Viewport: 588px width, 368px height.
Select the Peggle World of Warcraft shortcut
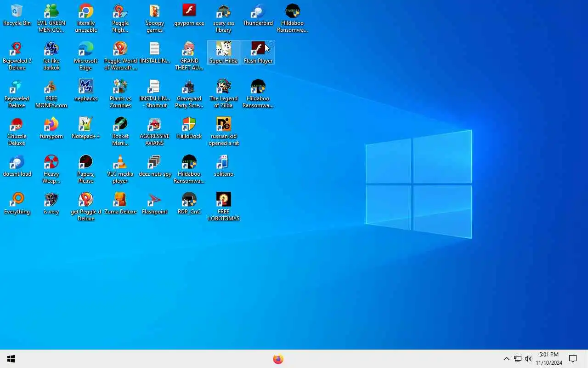[120, 56]
